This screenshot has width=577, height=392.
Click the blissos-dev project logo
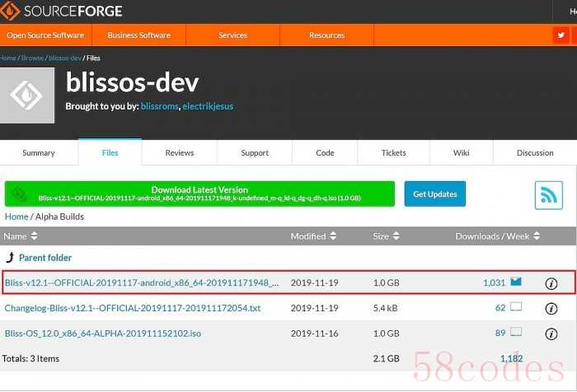pos(26,95)
